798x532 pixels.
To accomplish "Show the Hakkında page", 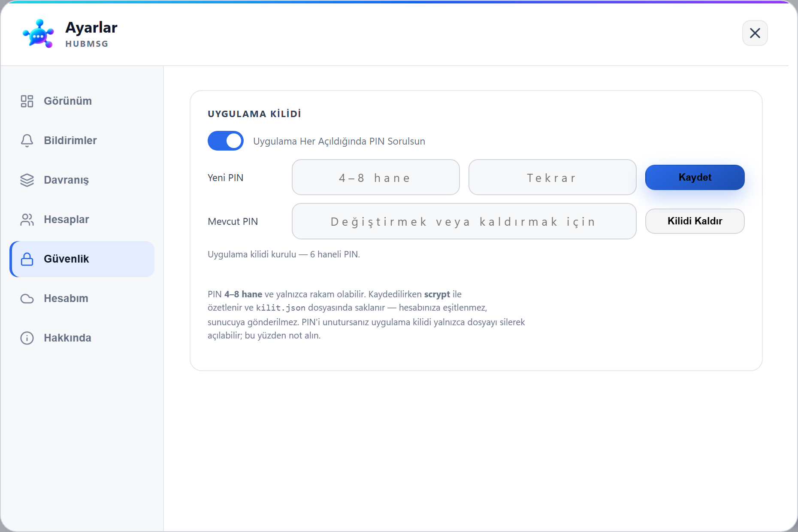I will [x=82, y=338].
